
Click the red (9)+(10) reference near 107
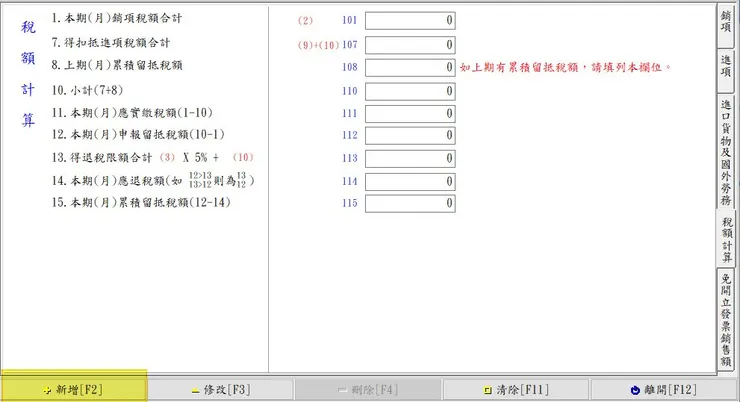pyautogui.click(x=318, y=45)
